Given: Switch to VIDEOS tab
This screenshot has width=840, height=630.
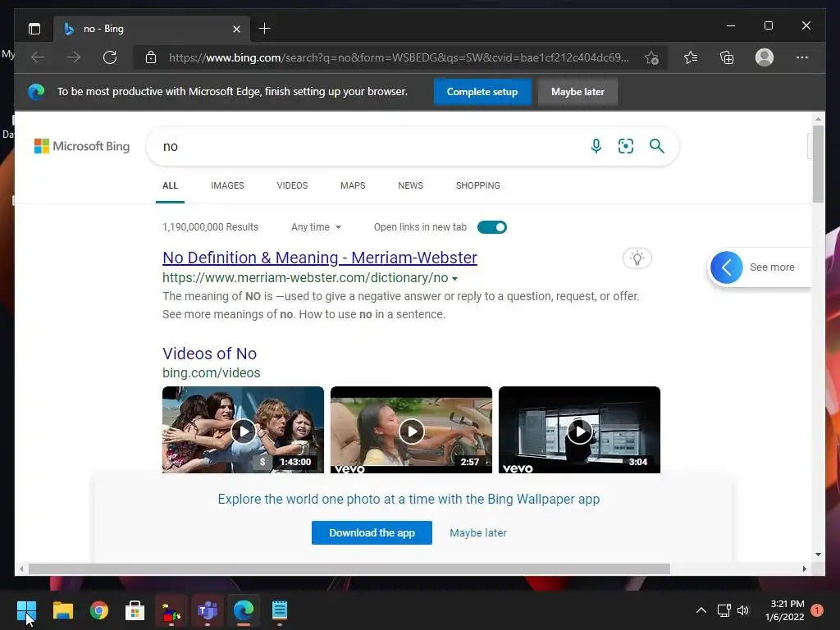Looking at the screenshot, I should 292,185.
